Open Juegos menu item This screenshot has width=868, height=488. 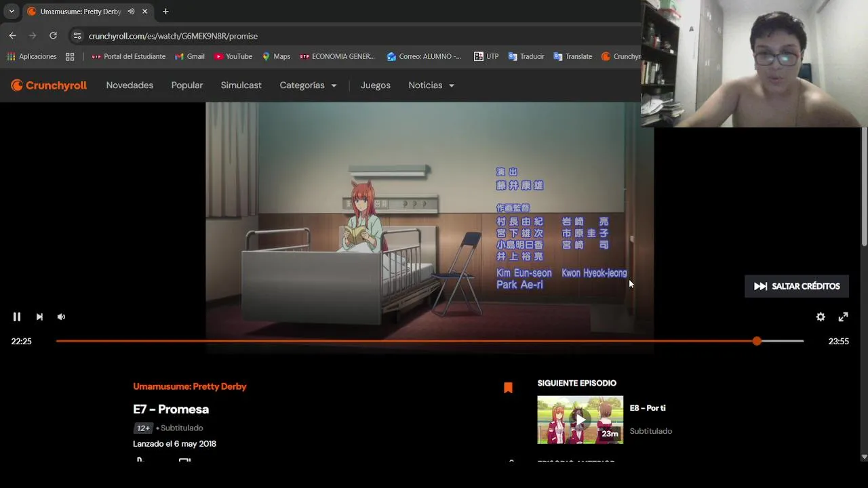click(x=376, y=85)
